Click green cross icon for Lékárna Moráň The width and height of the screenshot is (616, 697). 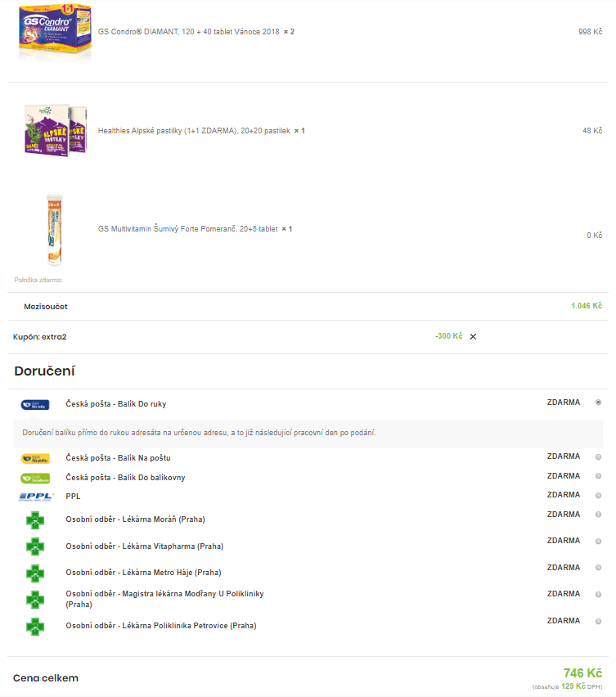(x=35, y=520)
